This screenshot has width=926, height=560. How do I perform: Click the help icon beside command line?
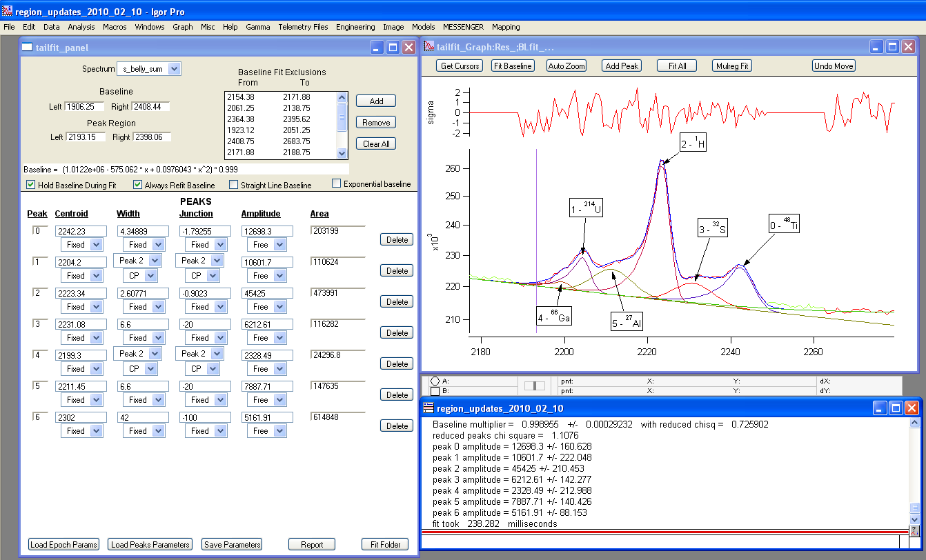(914, 530)
